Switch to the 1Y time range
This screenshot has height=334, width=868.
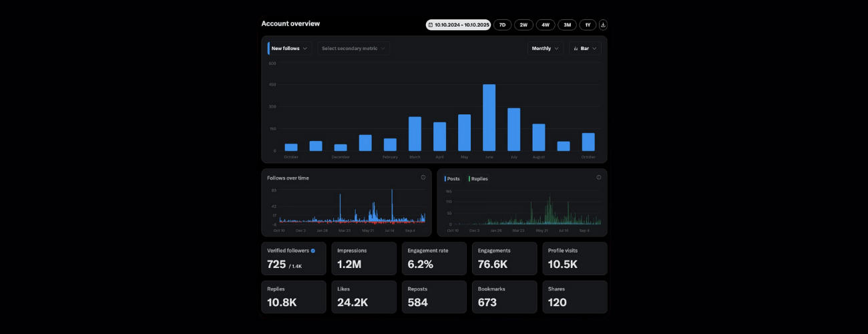(x=588, y=25)
